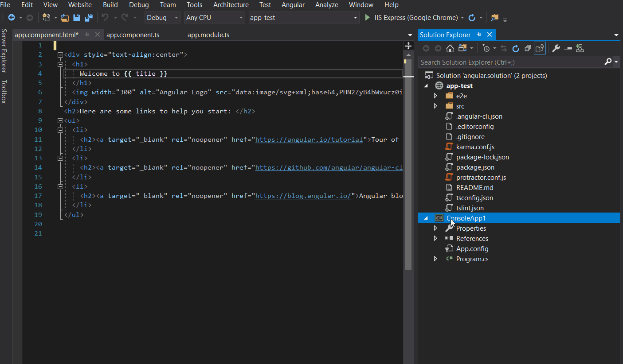Click the https://blog.angular.io/ hyperlink
Viewport: 623px width, 364px height.
(x=303, y=195)
